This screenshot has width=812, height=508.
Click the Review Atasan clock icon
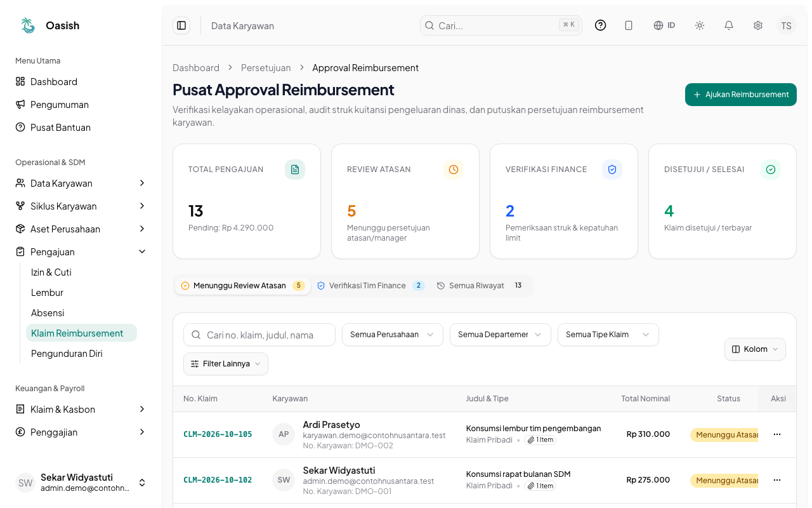coord(454,170)
